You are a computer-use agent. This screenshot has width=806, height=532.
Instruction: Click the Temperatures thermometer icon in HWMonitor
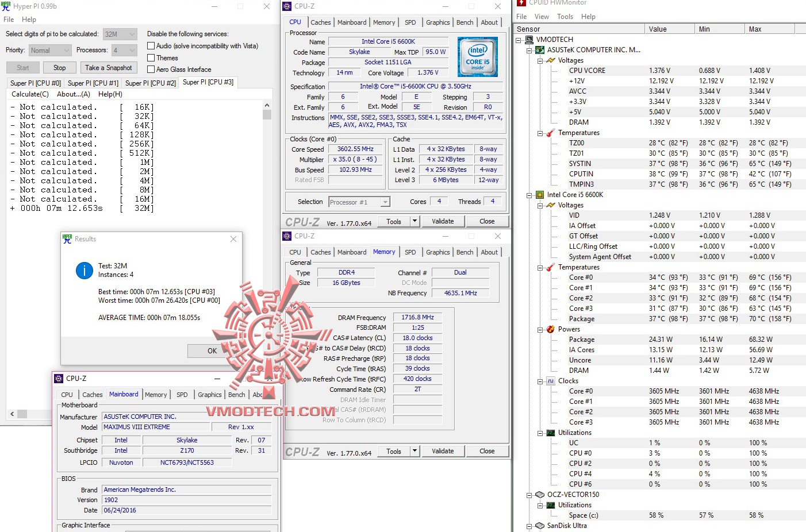click(x=550, y=132)
